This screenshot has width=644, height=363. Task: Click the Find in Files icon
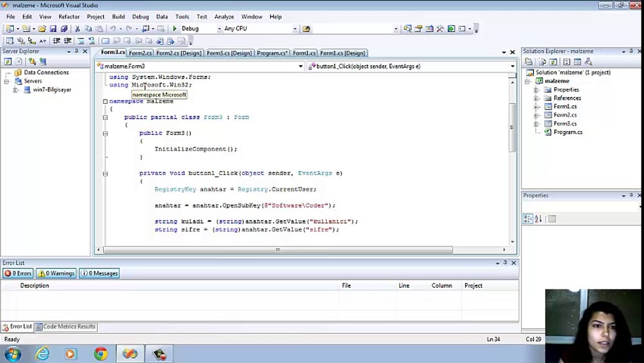click(306, 29)
